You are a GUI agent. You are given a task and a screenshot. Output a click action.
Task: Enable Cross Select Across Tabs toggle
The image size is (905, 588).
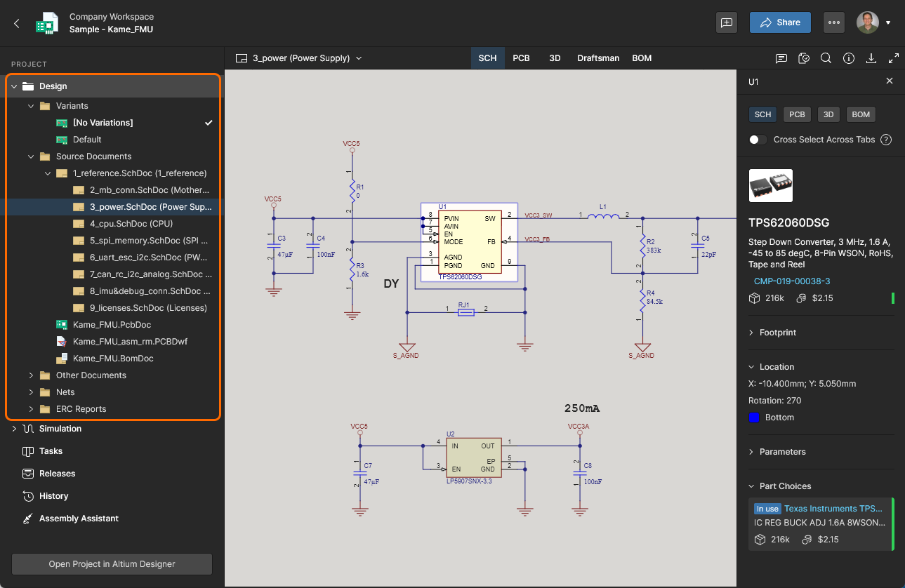[x=758, y=140]
